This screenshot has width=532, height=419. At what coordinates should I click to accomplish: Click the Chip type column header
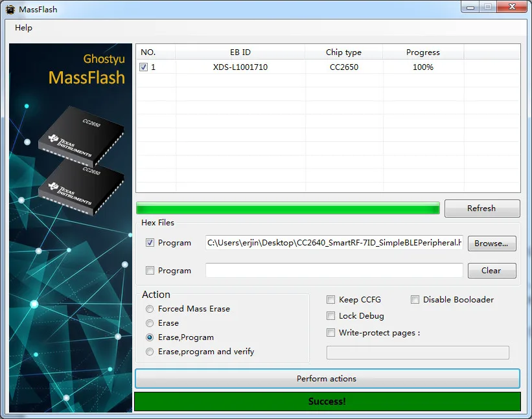coord(343,52)
